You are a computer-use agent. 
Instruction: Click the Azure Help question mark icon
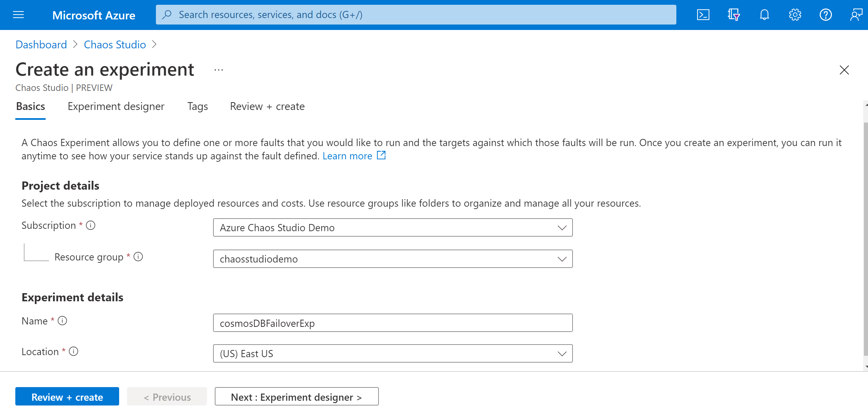pyautogui.click(x=826, y=15)
